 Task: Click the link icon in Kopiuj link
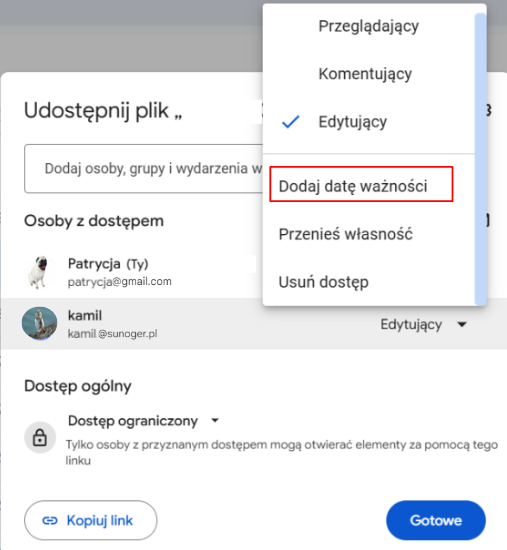coord(50,521)
